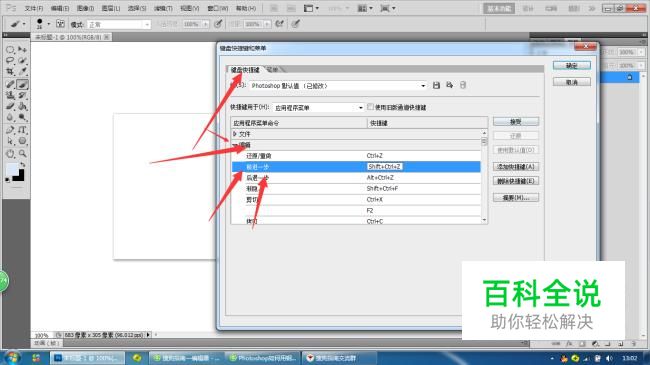Select the Spot Healing Brush tool
The width and height of the screenshot is (650, 365).
coord(10,84)
